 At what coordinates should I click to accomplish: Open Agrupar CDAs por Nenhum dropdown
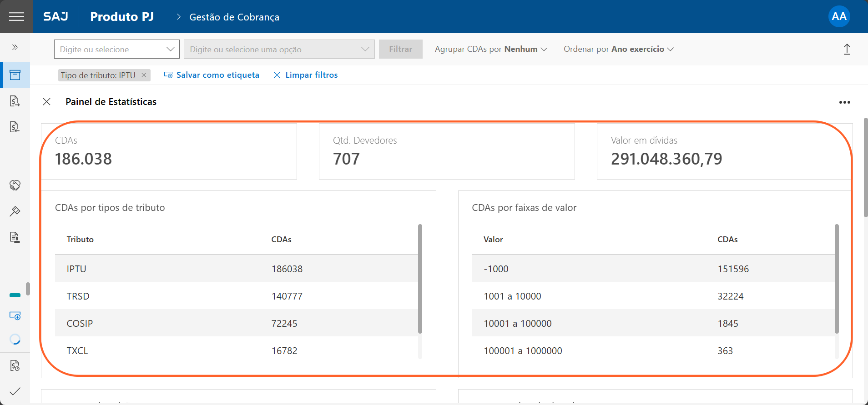point(491,49)
